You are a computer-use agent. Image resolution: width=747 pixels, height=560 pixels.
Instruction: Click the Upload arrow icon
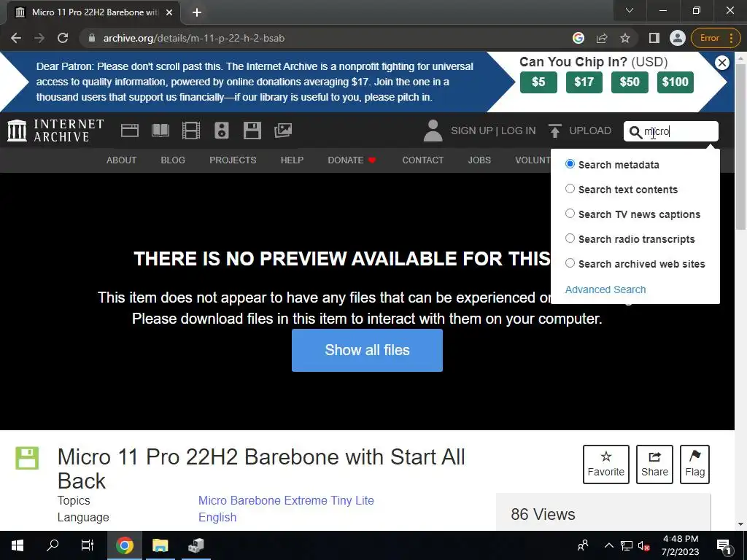tap(554, 131)
